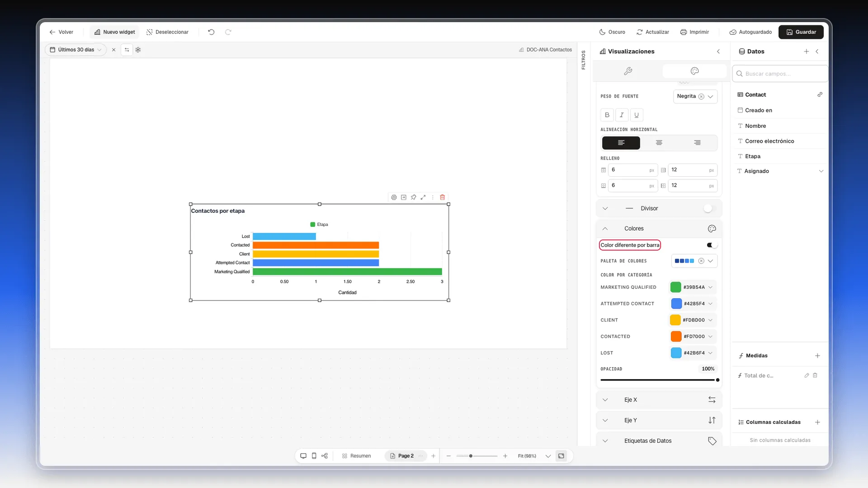Select center horizontal alignment
The height and width of the screenshot is (488, 868).
pos(659,143)
